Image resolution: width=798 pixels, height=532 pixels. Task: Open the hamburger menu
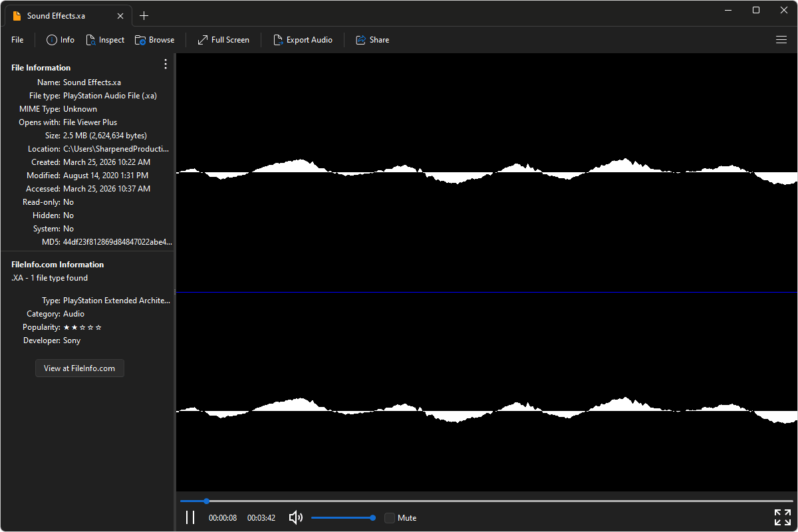point(781,39)
